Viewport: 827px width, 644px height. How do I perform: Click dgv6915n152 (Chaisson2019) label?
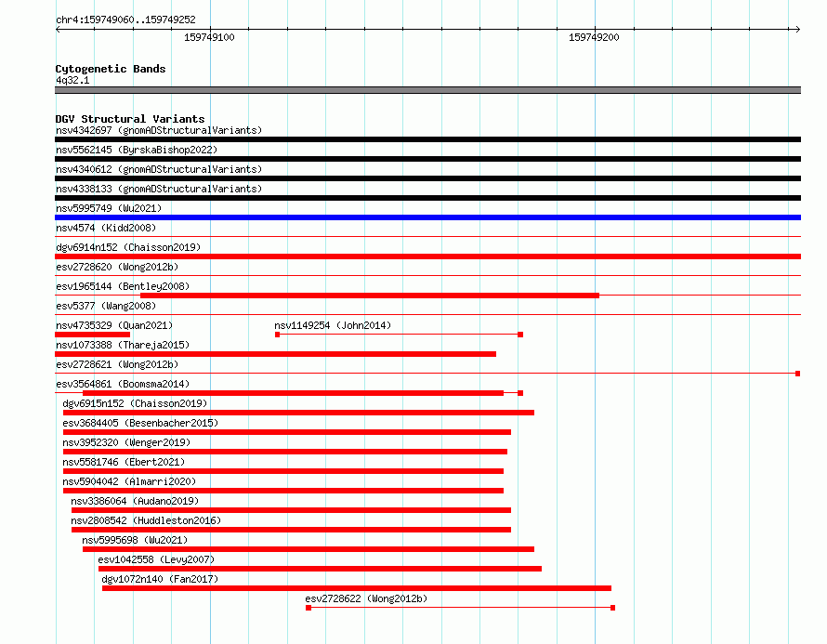point(135,403)
